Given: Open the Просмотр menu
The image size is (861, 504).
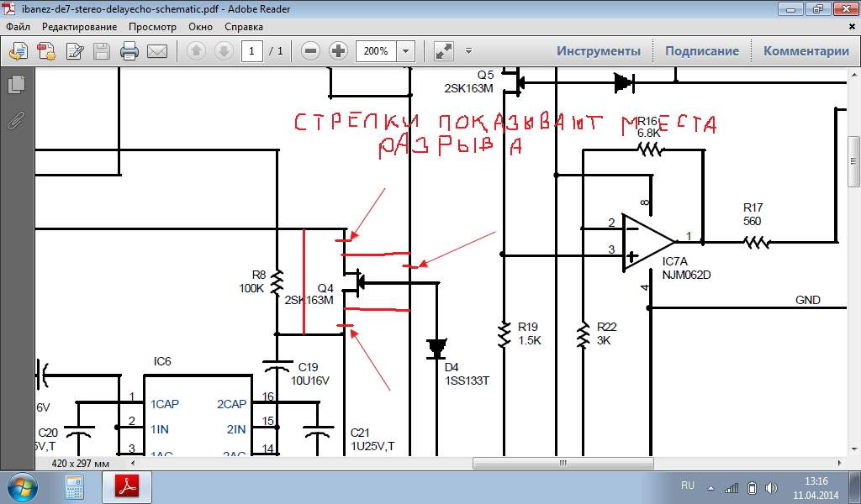Looking at the screenshot, I should tap(152, 26).
